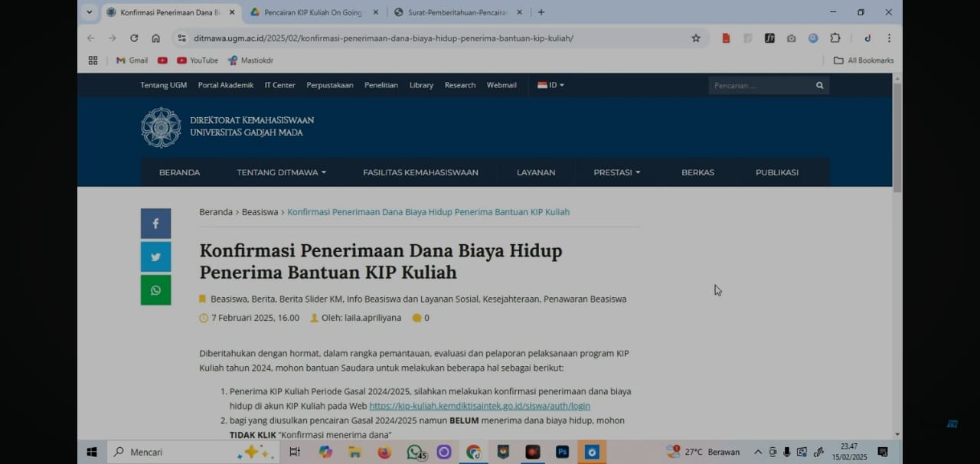Viewport: 980px width, 464px height.
Task: Open the Publikasi menu item
Action: (777, 172)
